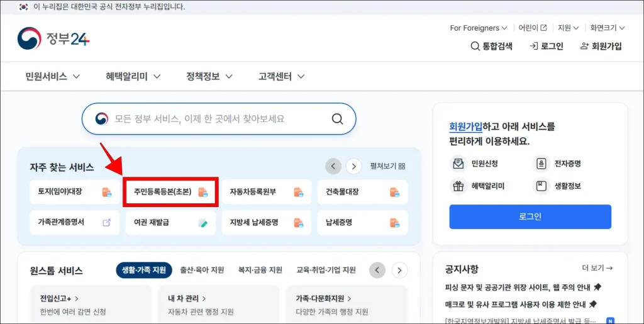Click the 전자증명 icon
Screen dimensions: 644x324
(x=541, y=164)
